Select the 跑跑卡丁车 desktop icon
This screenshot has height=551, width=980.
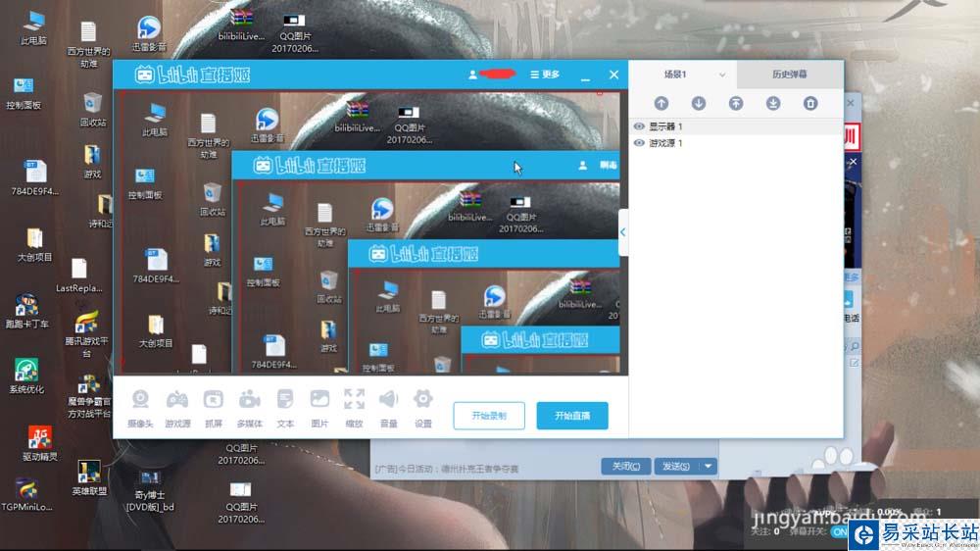26,312
